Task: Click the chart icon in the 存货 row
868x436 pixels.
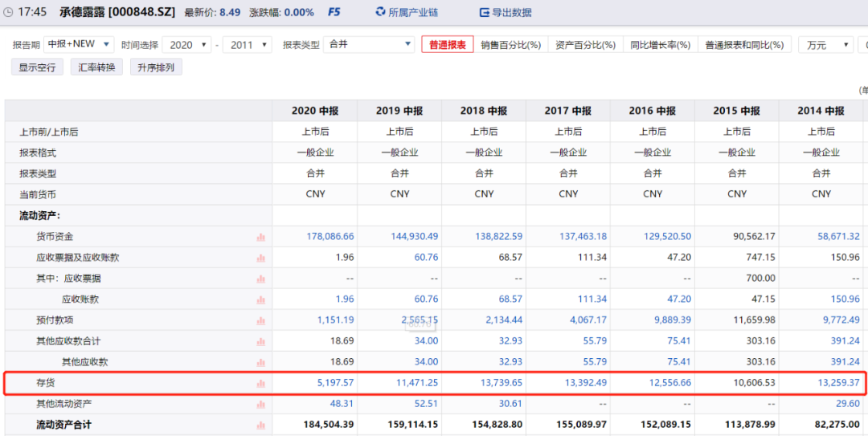Action: click(x=260, y=383)
